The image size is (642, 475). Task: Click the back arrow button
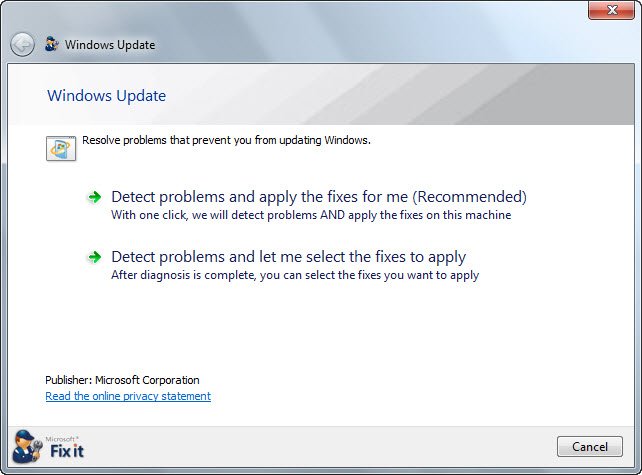coord(22,44)
